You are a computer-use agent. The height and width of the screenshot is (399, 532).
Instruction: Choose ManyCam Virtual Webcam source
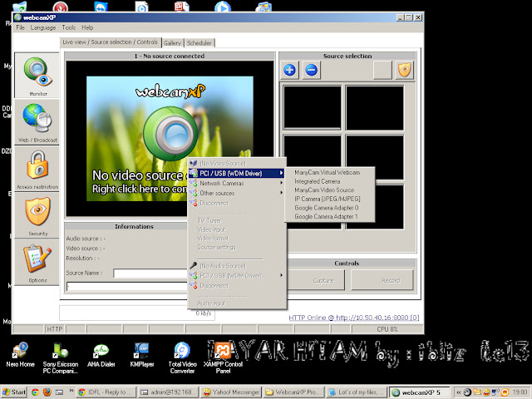click(x=328, y=171)
